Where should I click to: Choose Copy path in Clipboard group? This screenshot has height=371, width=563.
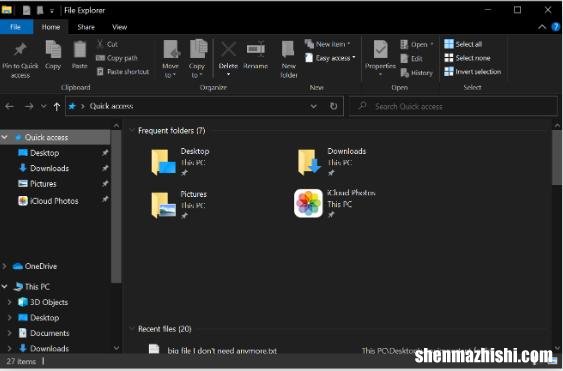[x=117, y=58]
